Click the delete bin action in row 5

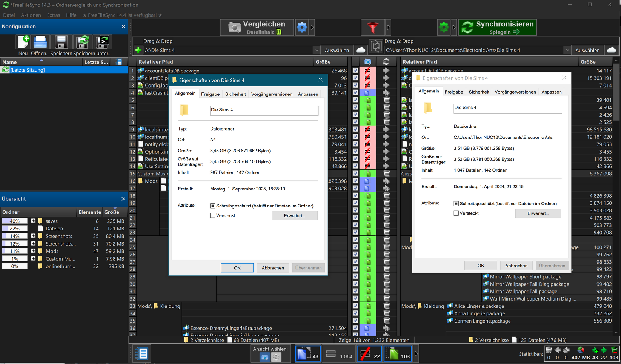[386, 100]
